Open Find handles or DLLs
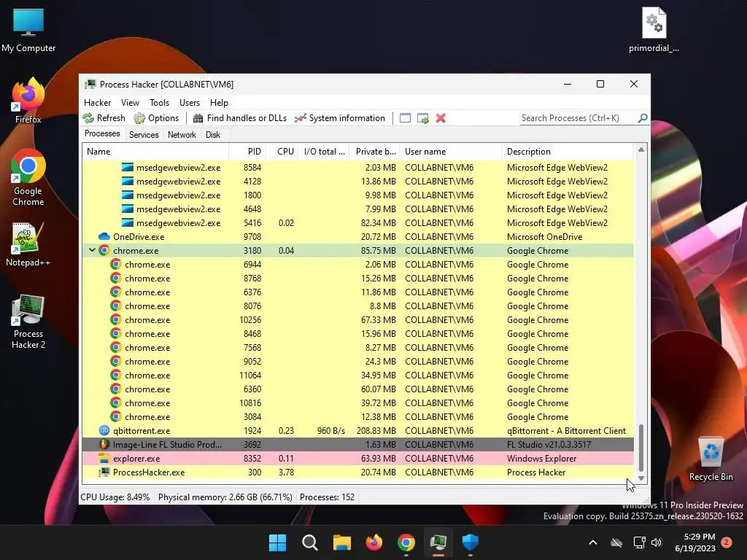The width and height of the screenshot is (747, 560). 240,118
